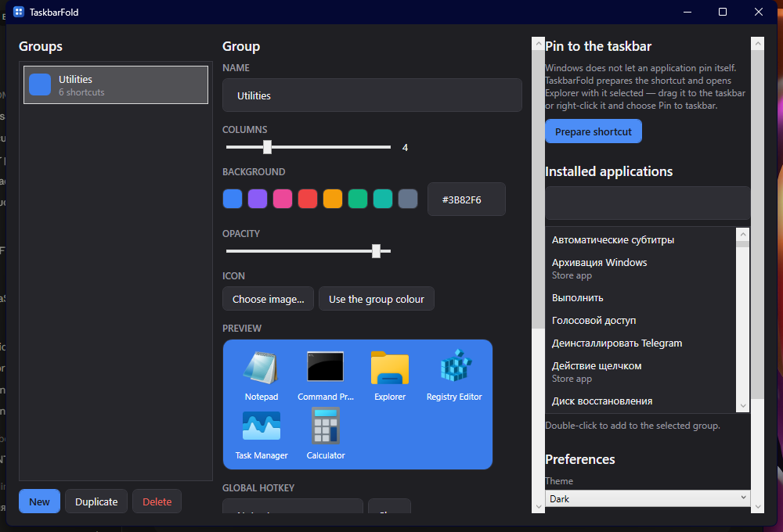Pick the pink background swatch

283,199
